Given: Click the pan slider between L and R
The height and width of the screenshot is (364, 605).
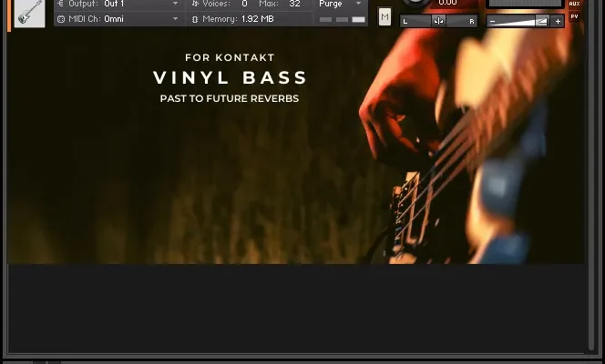Looking at the screenshot, I should [454, 21].
